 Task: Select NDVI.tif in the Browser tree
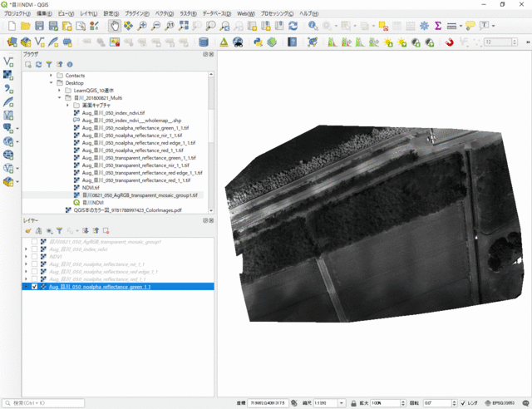(91, 188)
